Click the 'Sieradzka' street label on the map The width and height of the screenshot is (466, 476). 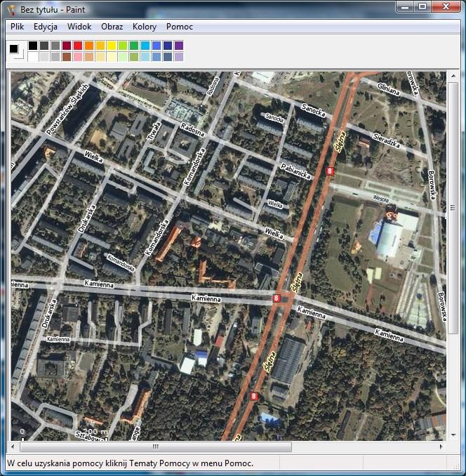point(386,140)
